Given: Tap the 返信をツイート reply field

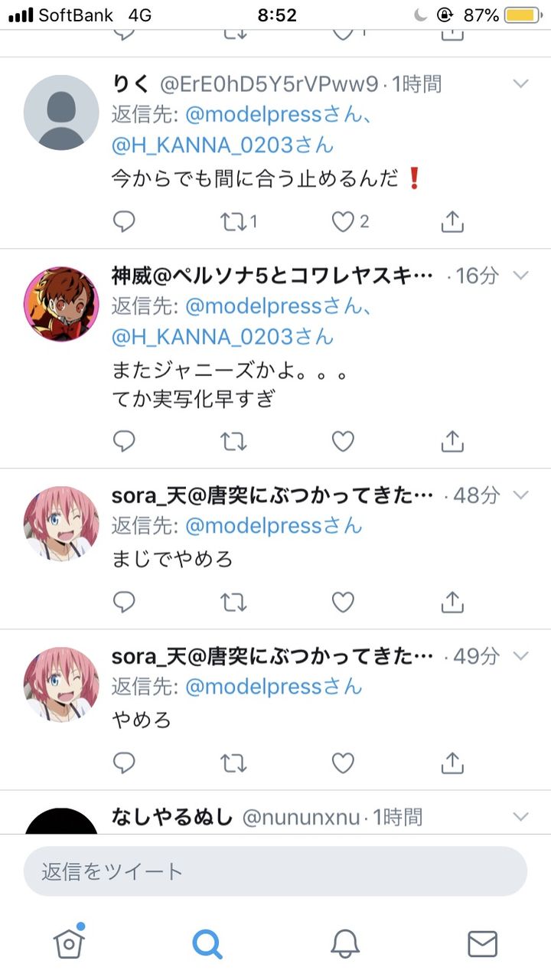Looking at the screenshot, I should pos(275,871).
